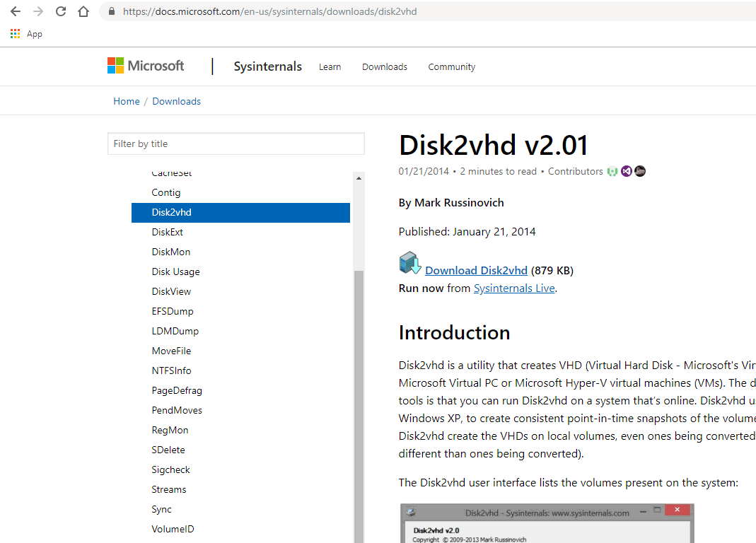The width and height of the screenshot is (756, 543).
Task: Open LDMDump in the sidebar
Action: tap(175, 331)
